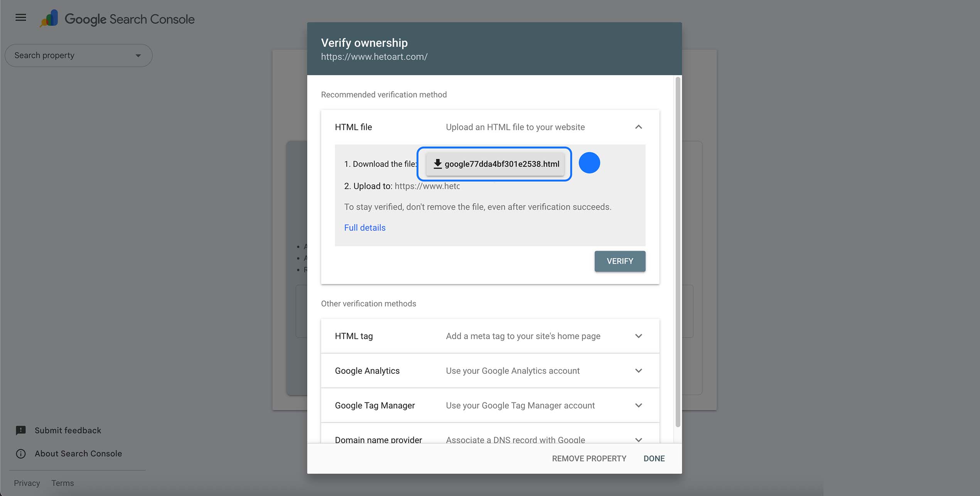Open the navigation hamburger menu
The height and width of the screenshot is (496, 980).
pyautogui.click(x=20, y=17)
